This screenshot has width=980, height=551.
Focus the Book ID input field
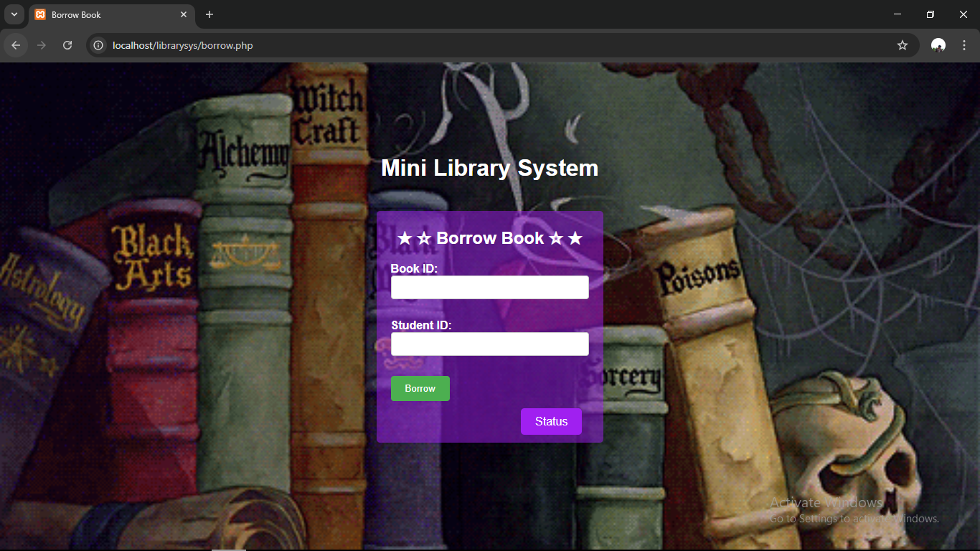pos(489,288)
